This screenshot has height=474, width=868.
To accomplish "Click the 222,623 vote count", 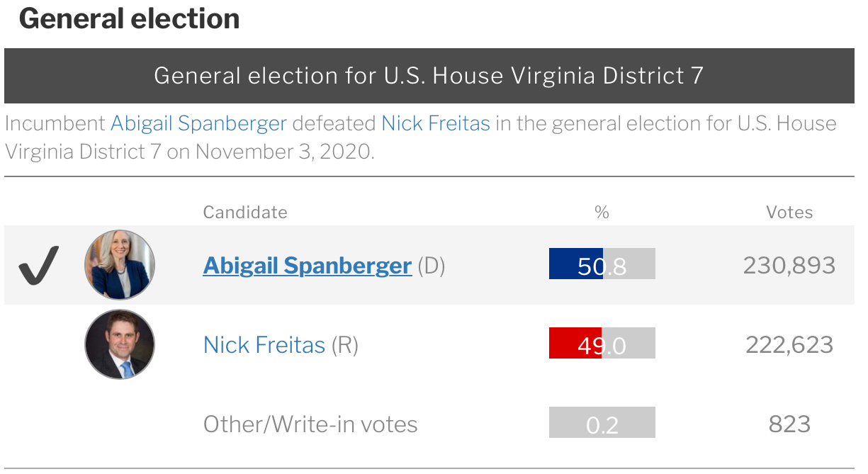I will tap(789, 345).
